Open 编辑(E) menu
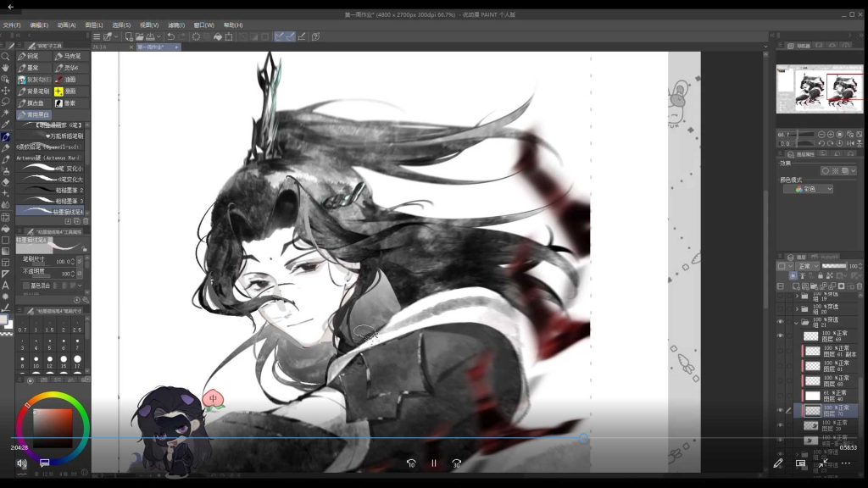The height and width of the screenshot is (488, 868). 39,25
